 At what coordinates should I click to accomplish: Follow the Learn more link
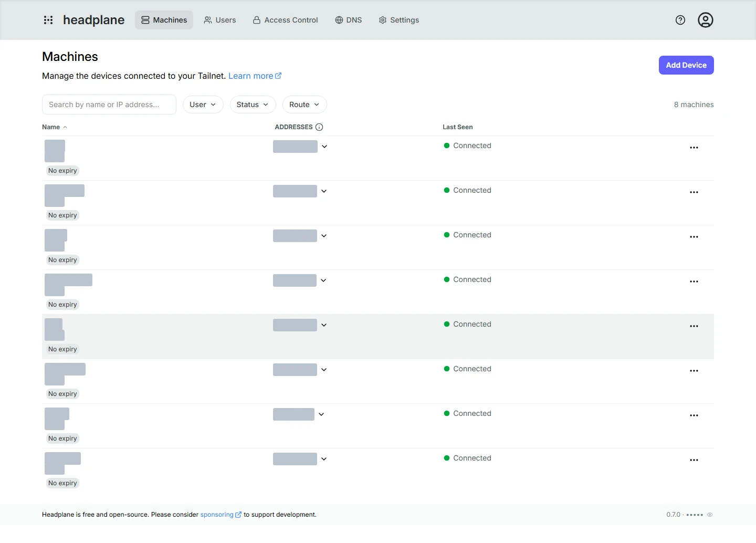255,76
